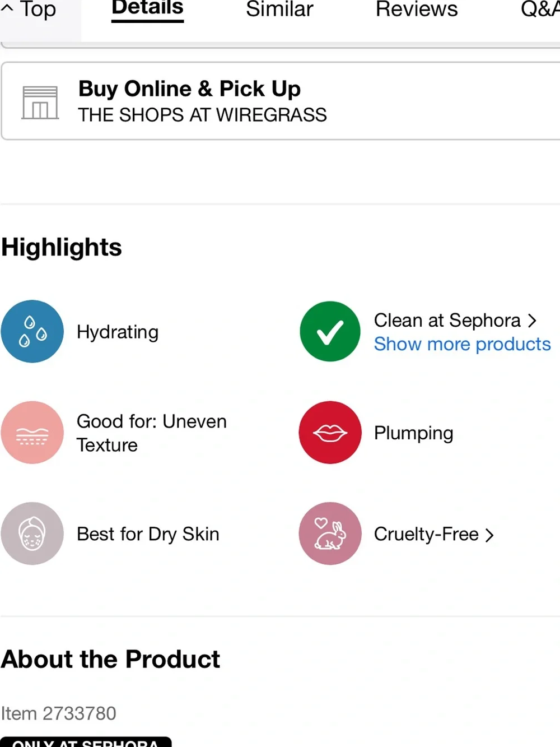Viewport: 560px width, 747px height.
Task: Tap the blue Hydrating droplets icon
Action: pyautogui.click(x=32, y=331)
